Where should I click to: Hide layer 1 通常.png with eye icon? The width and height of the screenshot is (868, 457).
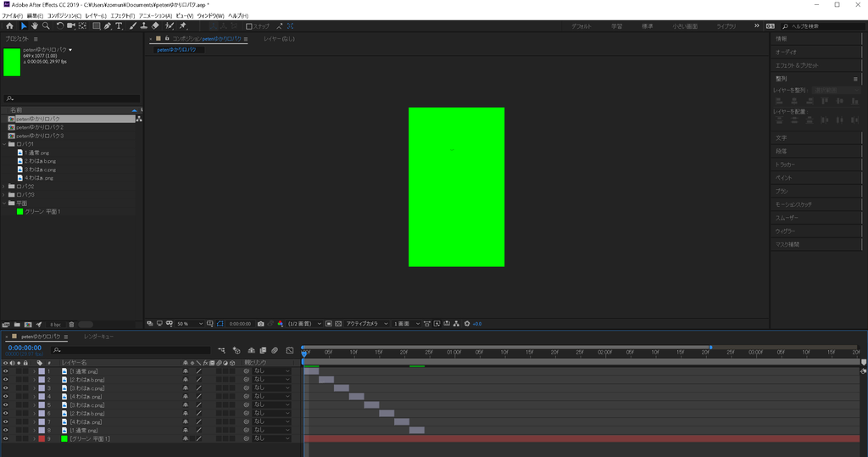click(x=6, y=371)
